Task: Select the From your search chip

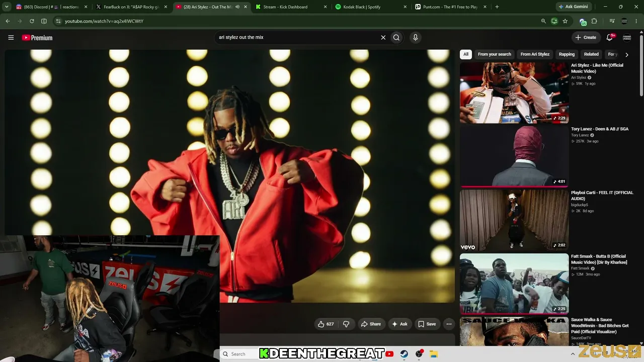Action: (x=494, y=54)
